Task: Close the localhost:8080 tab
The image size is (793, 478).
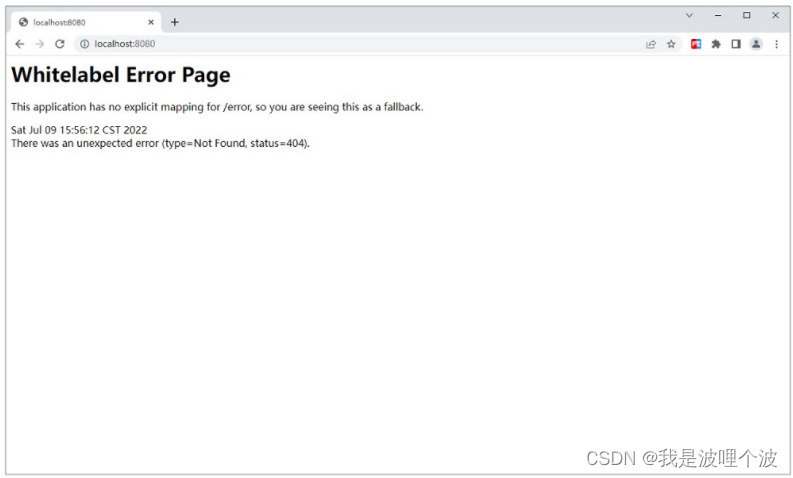Action: click(x=151, y=22)
